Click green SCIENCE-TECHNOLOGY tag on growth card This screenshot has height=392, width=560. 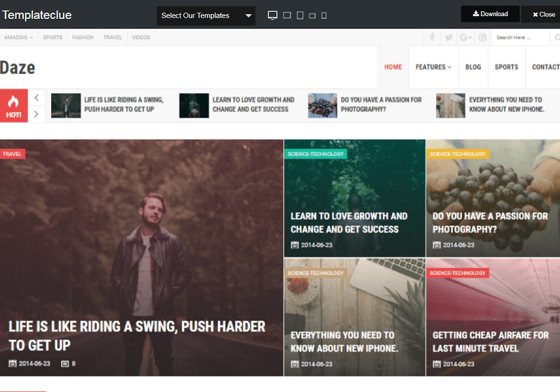coord(316,154)
